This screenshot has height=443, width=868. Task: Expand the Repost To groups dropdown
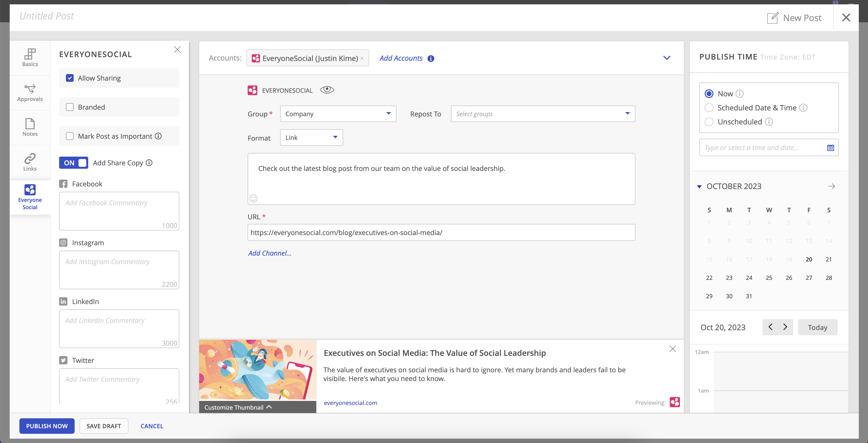click(x=543, y=114)
